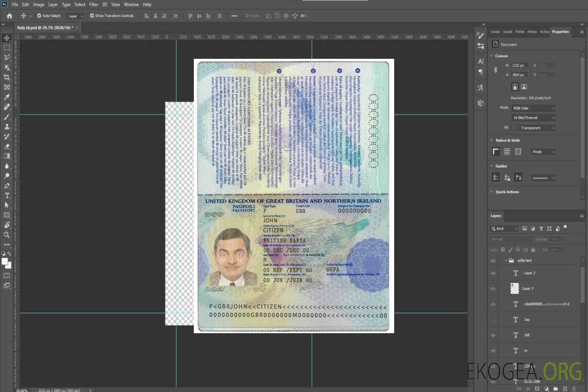Toggle the Auto-Select checkbox
Screen dimensions: 588x392
39,16
